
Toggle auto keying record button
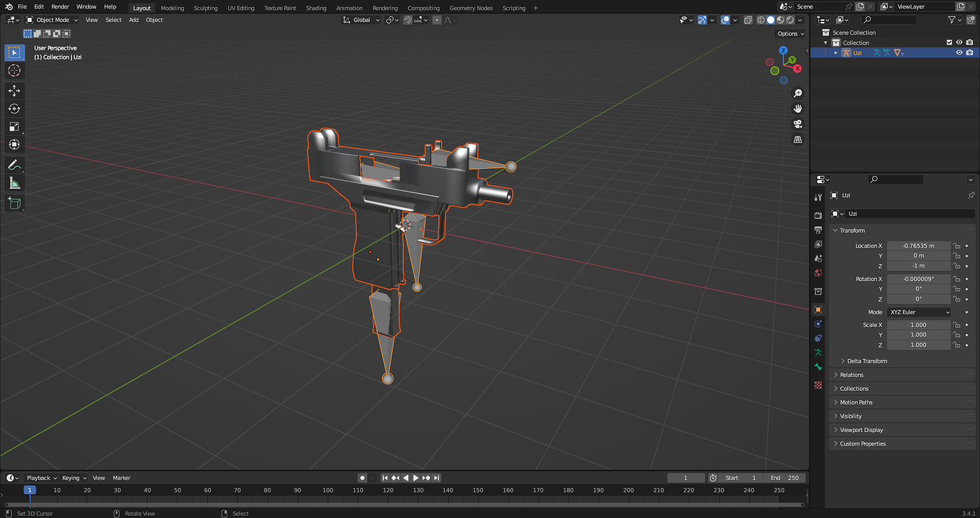click(x=362, y=478)
